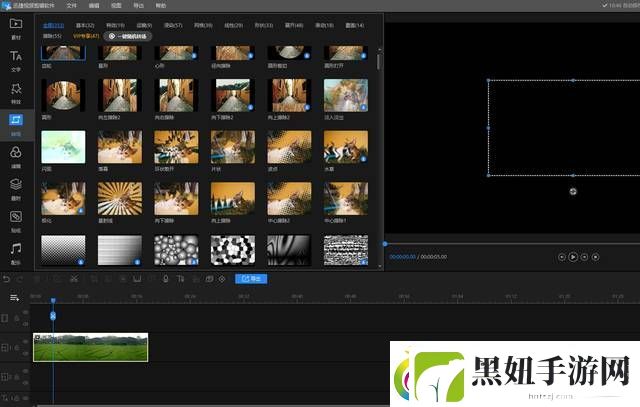640x407 pixels.
Task: Click the track list icon at timeline top-left
Action: pos(14,298)
